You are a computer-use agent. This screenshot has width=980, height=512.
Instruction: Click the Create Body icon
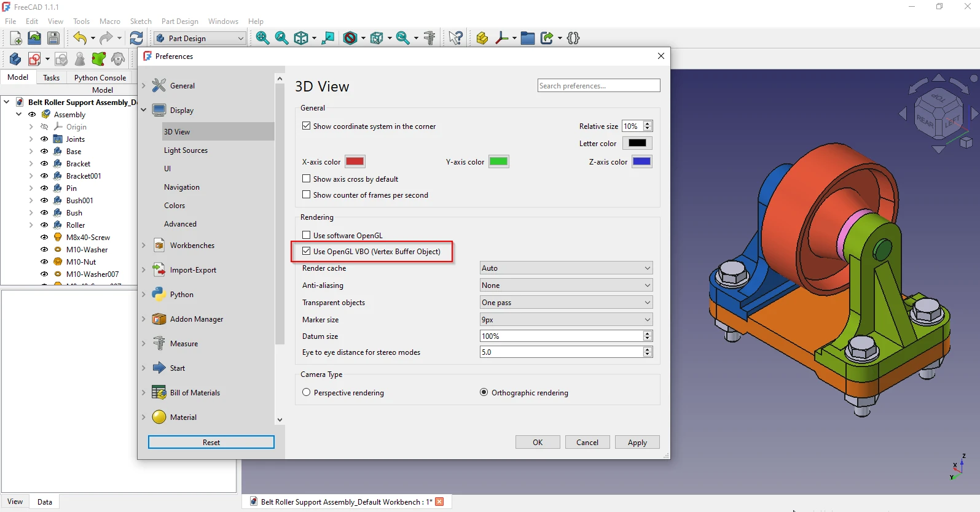15,59
